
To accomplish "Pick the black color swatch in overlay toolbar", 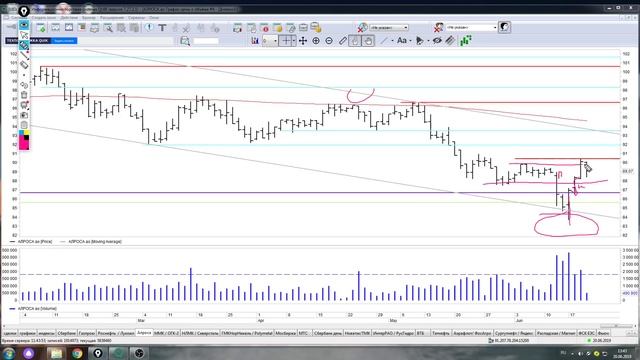I will pyautogui.click(x=27, y=138).
